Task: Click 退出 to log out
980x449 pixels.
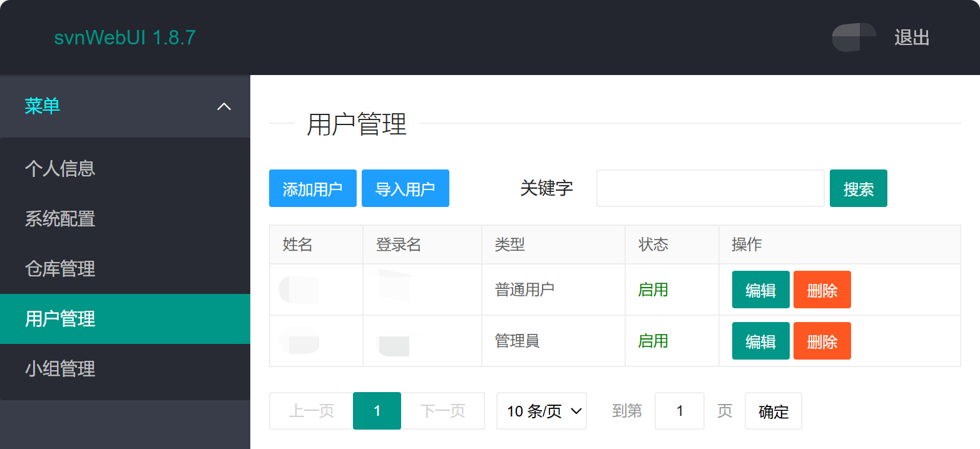Action: [x=911, y=38]
